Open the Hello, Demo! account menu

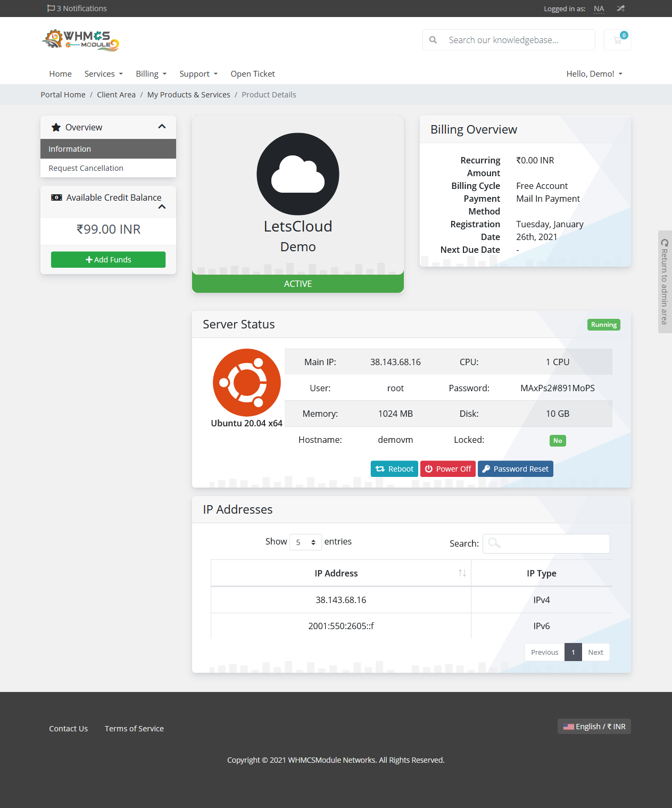click(594, 74)
